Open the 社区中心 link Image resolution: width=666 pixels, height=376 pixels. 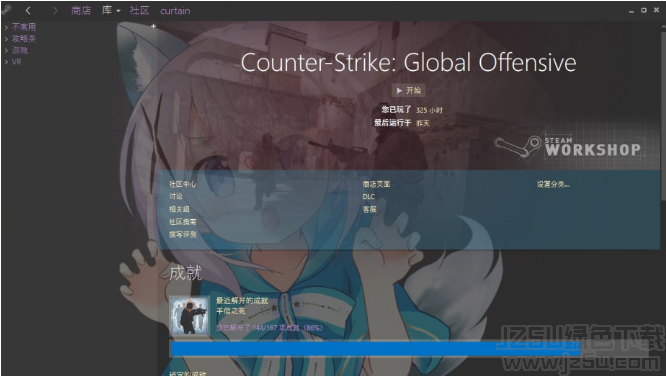click(x=183, y=184)
